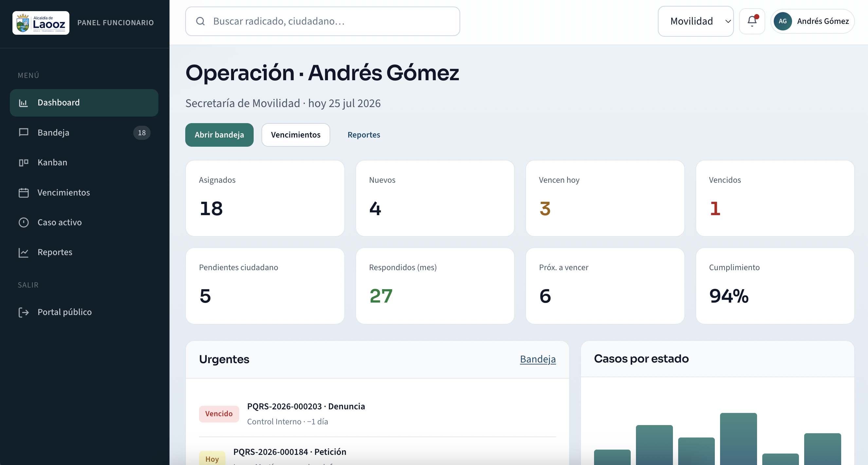The width and height of the screenshot is (868, 465).
Task: Go to Bandeja in the sidebar menu
Action: click(x=84, y=133)
